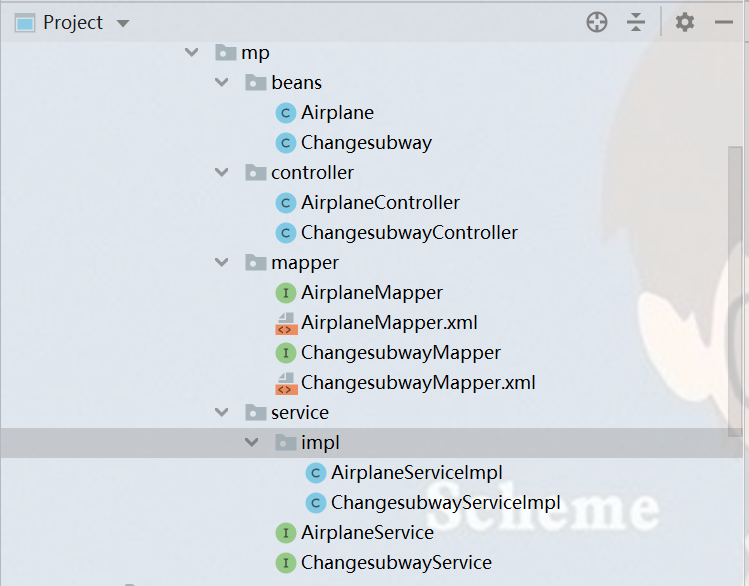The image size is (749, 586).
Task: Select the ChangesubwayMapper.xml file name
Action: click(418, 383)
